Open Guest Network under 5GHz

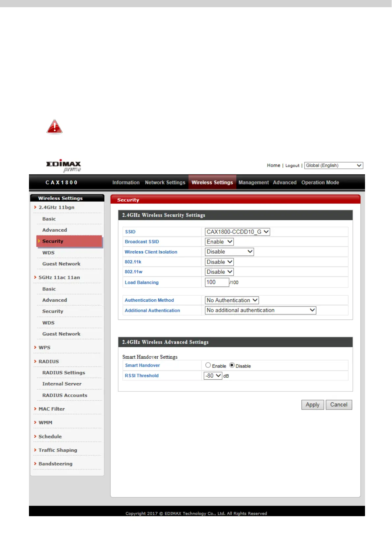coord(61,334)
